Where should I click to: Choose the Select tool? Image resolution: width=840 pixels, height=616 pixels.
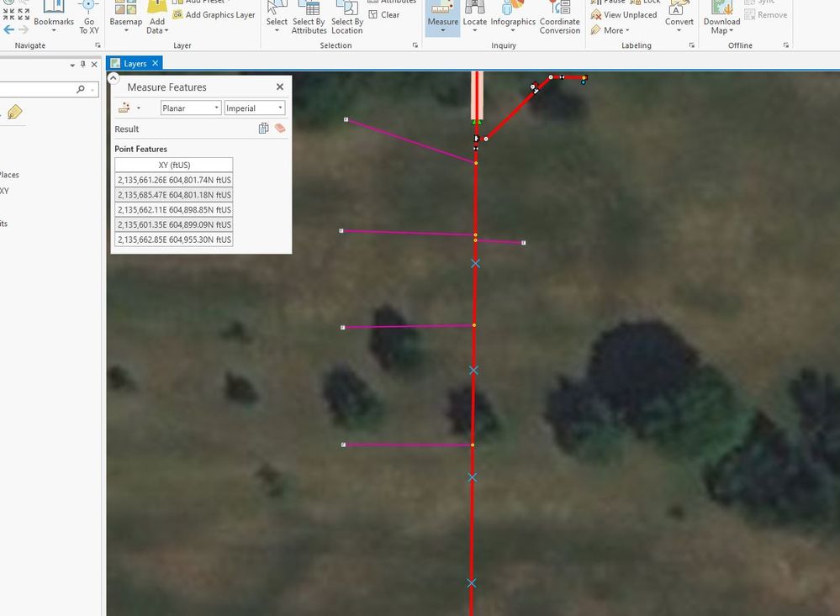(277, 17)
